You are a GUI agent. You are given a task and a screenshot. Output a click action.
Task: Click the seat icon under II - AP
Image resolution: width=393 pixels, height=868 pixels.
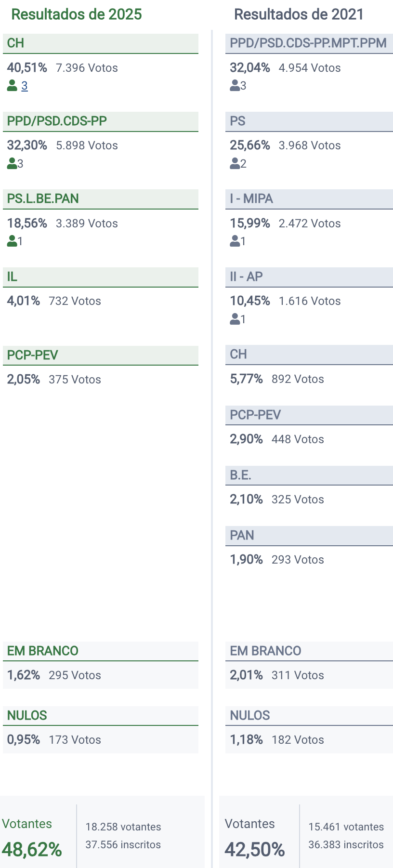pos(235,319)
